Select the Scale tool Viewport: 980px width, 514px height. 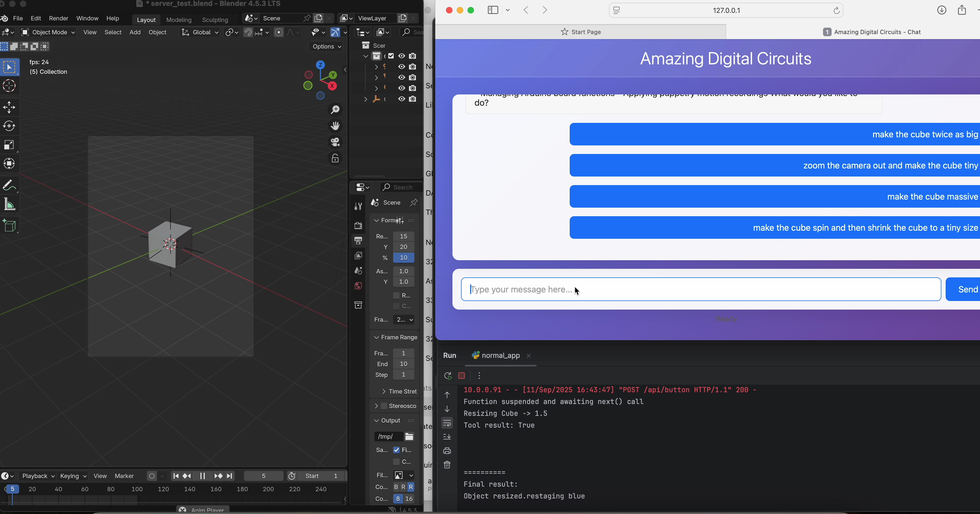[9, 145]
